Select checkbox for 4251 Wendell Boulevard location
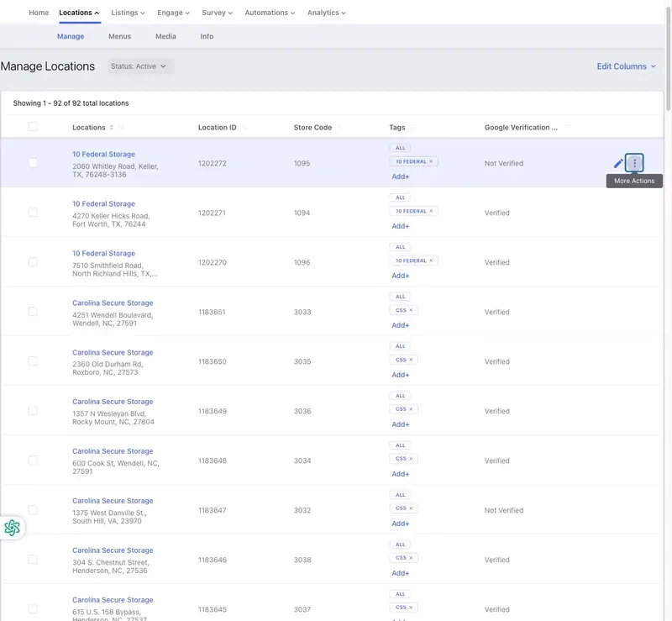672x621 pixels. [33, 312]
